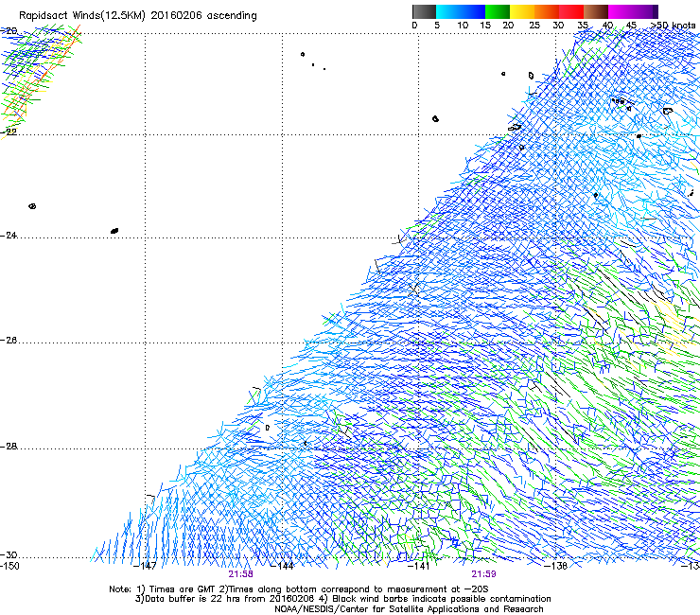Image resolution: width=700 pixels, height=615 pixels.
Task: Click the purple "21:59" time stamp
Action: (x=484, y=574)
